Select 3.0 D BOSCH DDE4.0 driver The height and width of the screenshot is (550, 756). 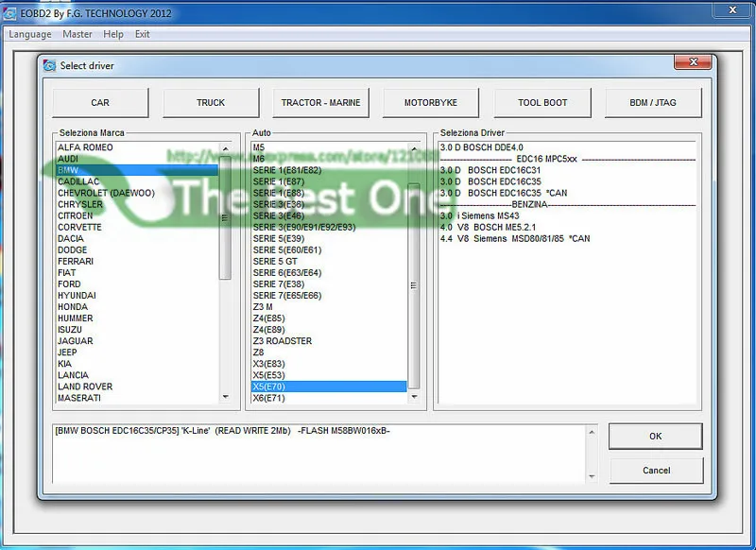click(x=568, y=147)
